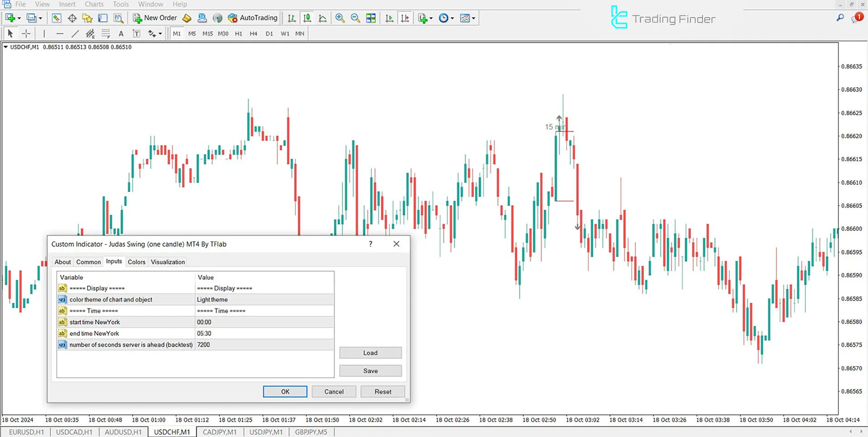The image size is (868, 437).
Task: Toggle the chart shift option
Action: [405, 18]
